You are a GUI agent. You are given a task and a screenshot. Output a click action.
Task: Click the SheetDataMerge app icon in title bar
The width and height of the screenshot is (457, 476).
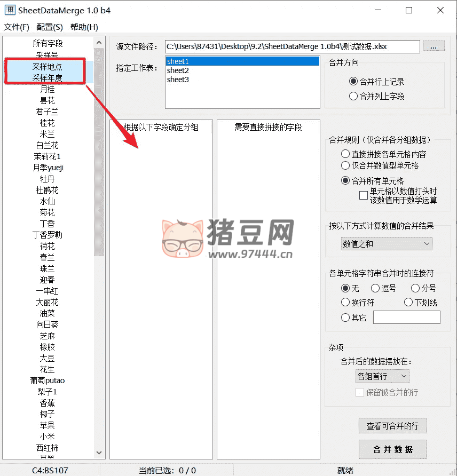pyautogui.click(x=10, y=10)
